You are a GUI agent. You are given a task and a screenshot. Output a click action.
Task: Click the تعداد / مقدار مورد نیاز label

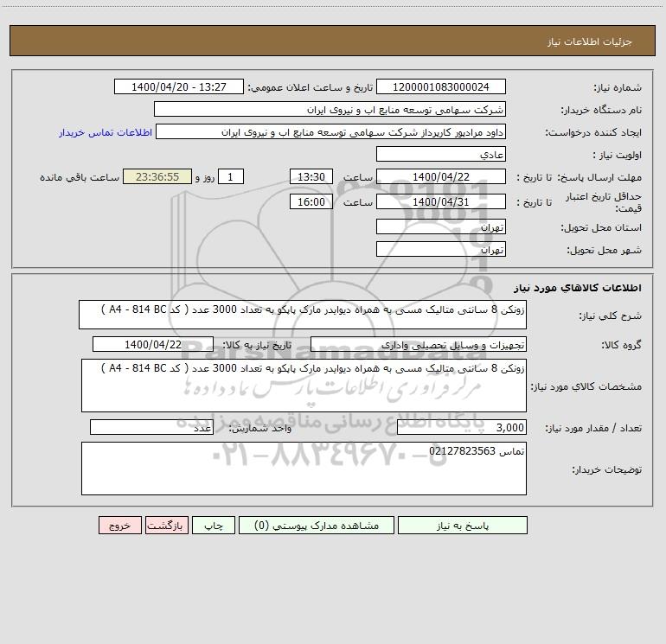(593, 428)
